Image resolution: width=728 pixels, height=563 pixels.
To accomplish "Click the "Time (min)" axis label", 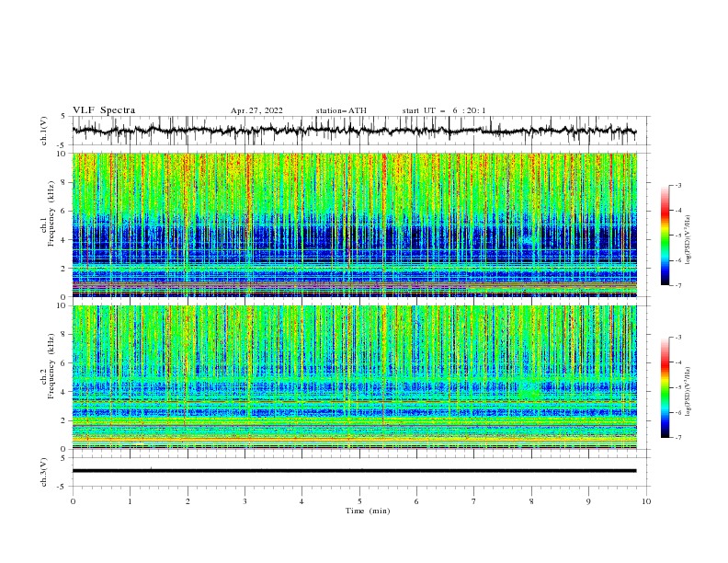I will click(x=368, y=511).
